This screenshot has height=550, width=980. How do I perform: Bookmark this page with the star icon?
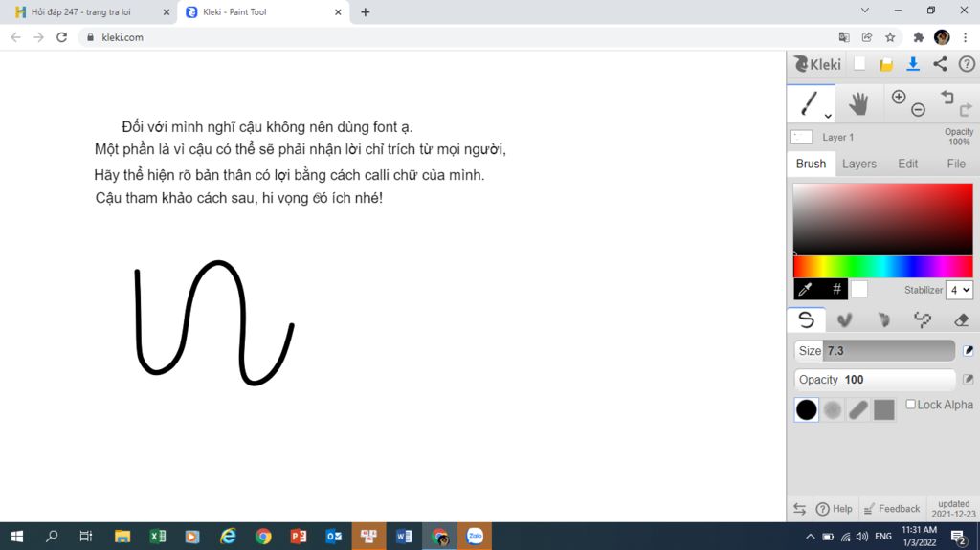point(890,37)
